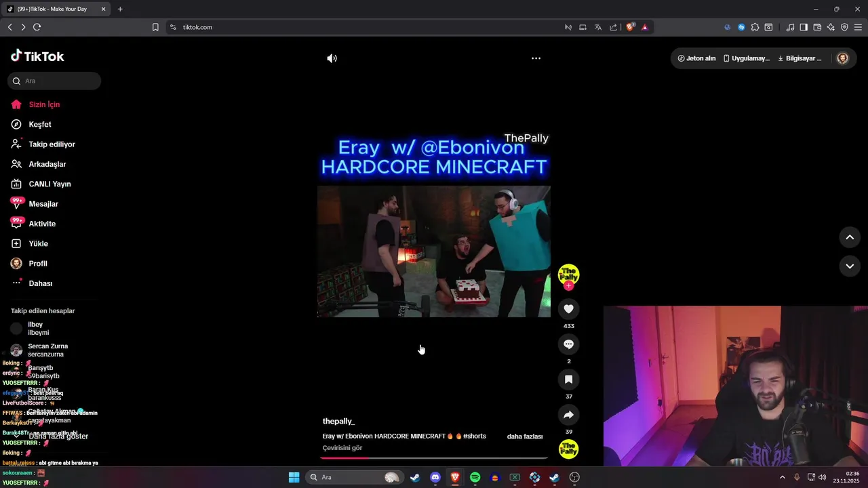Click the Jeton alın button
The height and width of the screenshot is (488, 868).
(696, 58)
